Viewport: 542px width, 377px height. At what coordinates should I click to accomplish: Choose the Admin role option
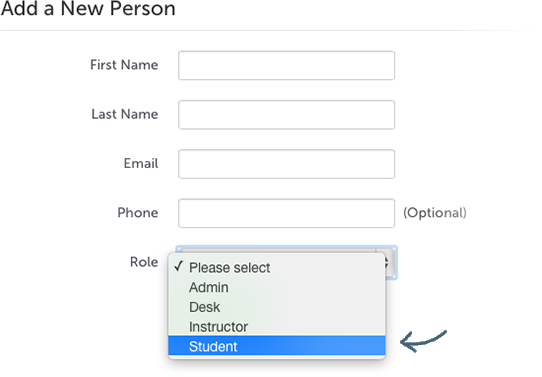click(x=277, y=287)
